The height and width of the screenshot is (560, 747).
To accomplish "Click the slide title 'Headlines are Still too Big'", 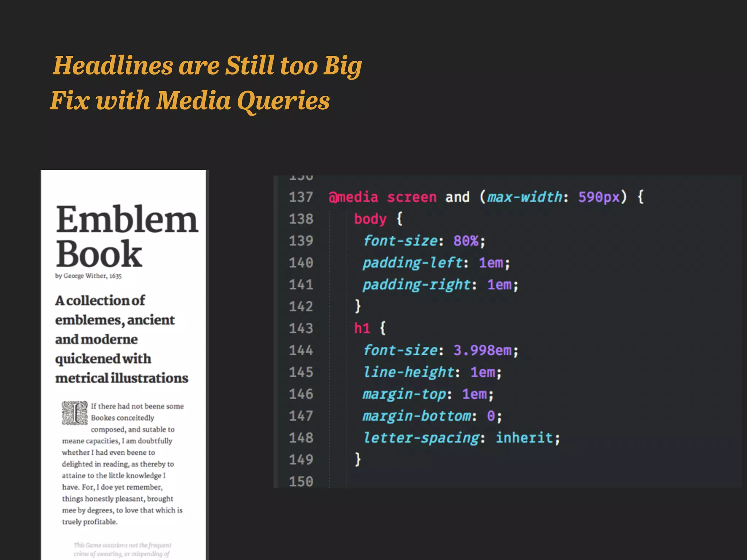I will pos(207,66).
